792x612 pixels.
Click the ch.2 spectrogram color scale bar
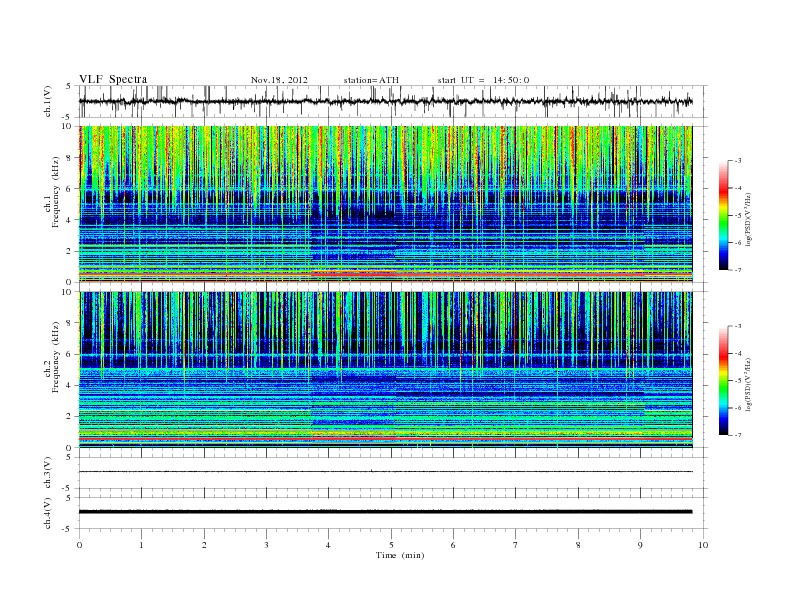[724, 381]
